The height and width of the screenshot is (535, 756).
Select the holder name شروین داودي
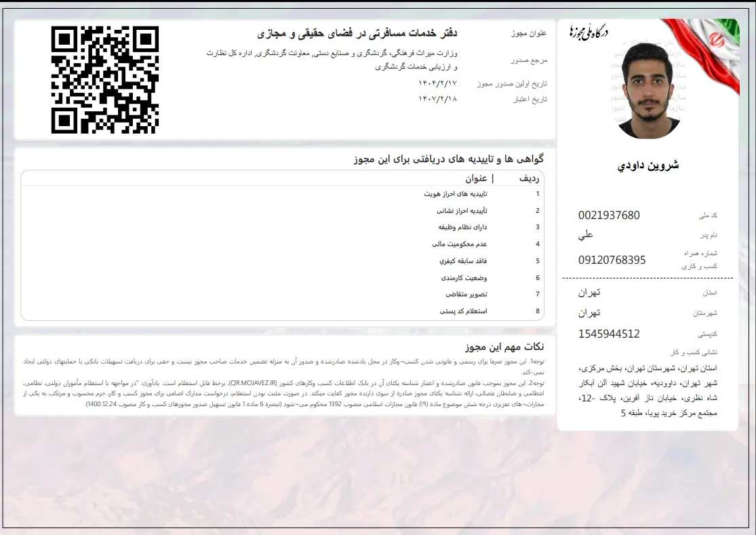(x=648, y=165)
